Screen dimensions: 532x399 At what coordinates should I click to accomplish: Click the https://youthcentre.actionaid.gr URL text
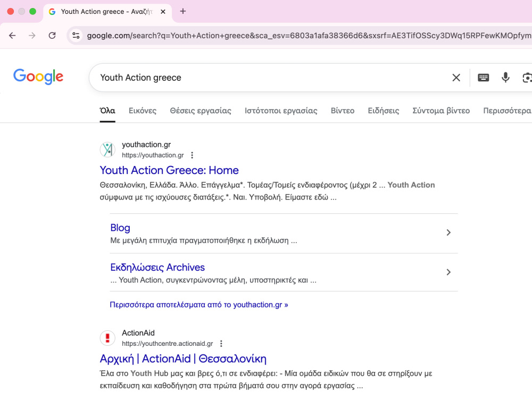pos(167,344)
